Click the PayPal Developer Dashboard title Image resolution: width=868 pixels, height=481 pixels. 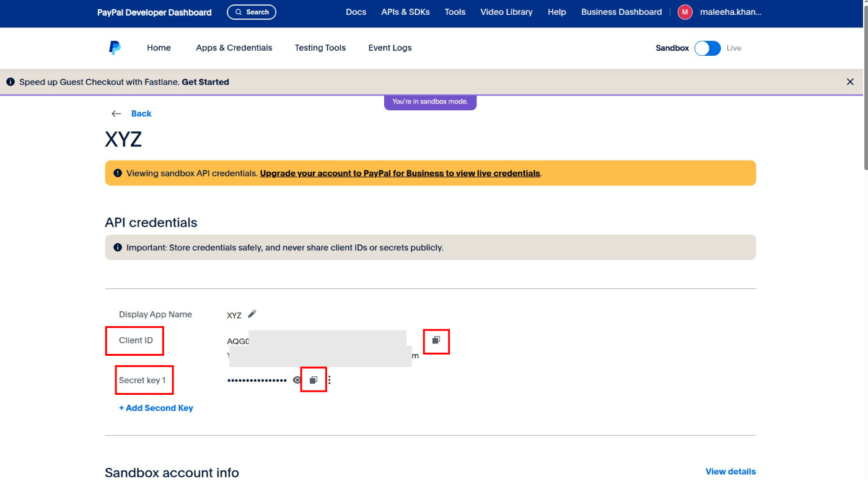(154, 12)
